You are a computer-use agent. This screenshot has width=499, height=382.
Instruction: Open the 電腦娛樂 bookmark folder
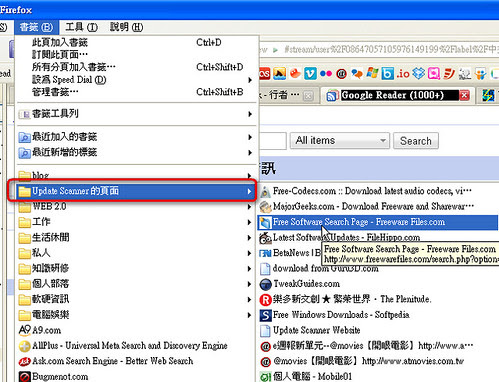pos(137,315)
